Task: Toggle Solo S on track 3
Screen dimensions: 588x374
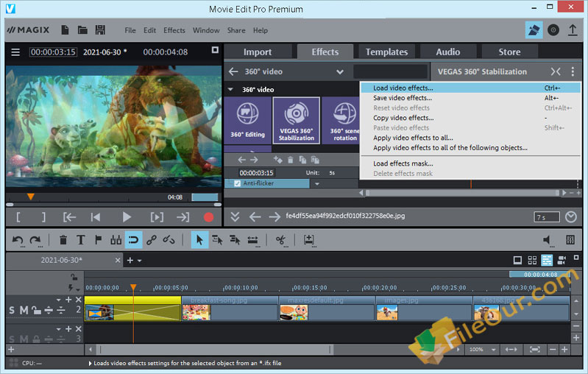Action: tap(12, 339)
